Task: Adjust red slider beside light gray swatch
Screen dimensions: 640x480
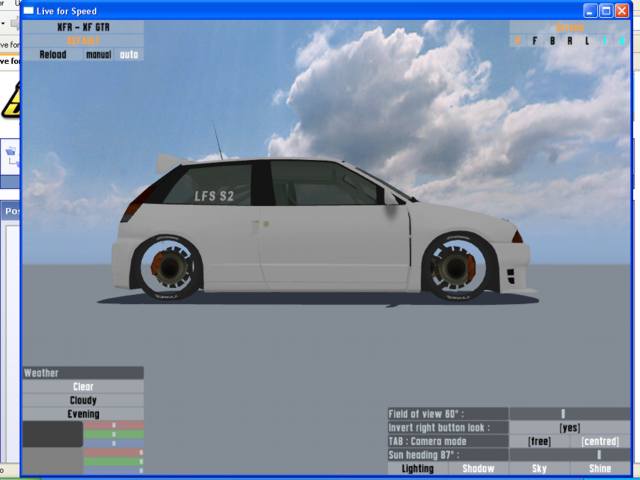Action: pyautogui.click(x=114, y=452)
